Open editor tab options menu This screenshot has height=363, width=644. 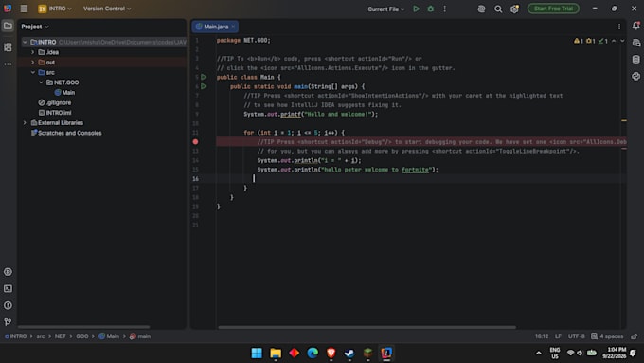pyautogui.click(x=619, y=27)
